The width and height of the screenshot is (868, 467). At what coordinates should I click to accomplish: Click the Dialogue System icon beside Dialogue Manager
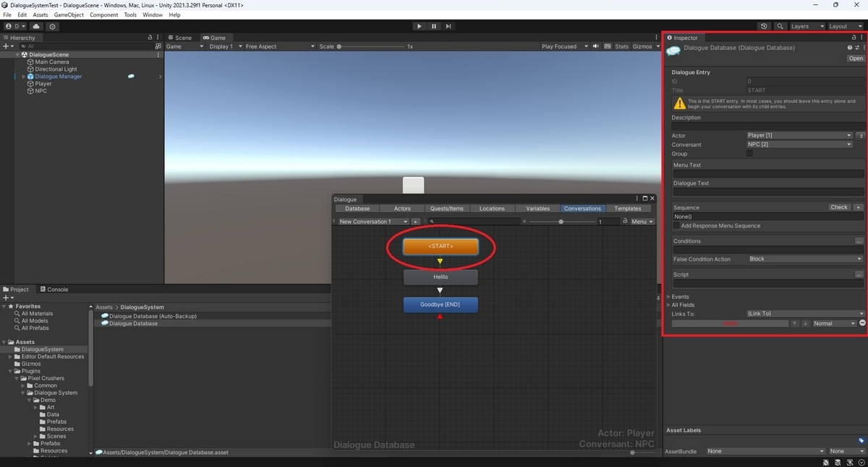(131, 76)
